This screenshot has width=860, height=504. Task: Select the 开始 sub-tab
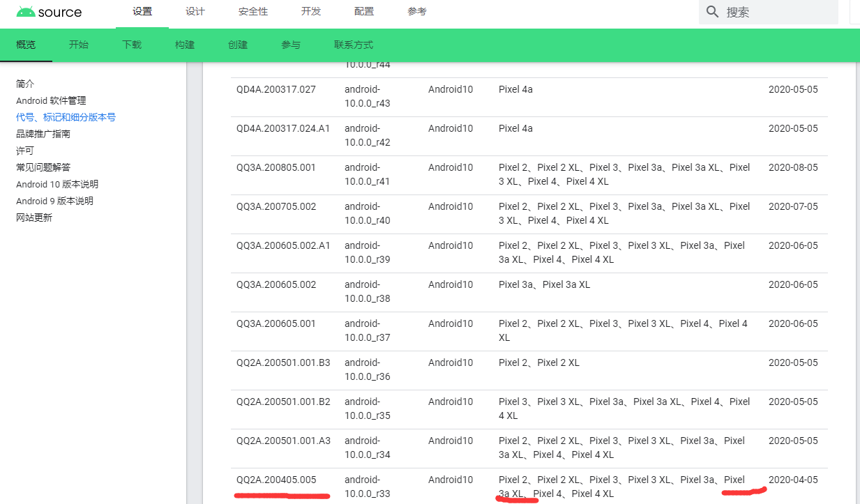(79, 45)
